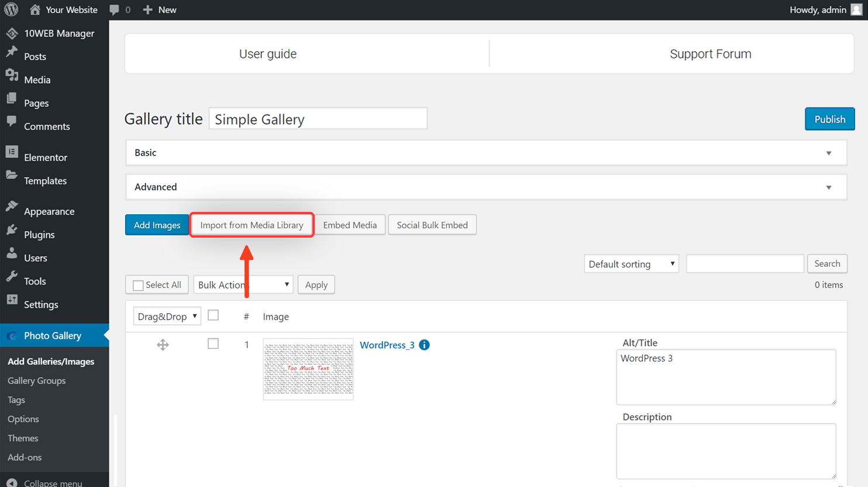Open Options submenu item

tap(23, 419)
